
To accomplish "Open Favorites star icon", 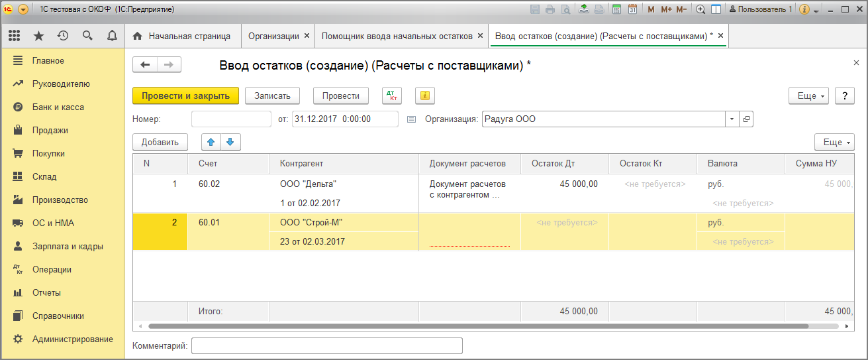I will [39, 36].
